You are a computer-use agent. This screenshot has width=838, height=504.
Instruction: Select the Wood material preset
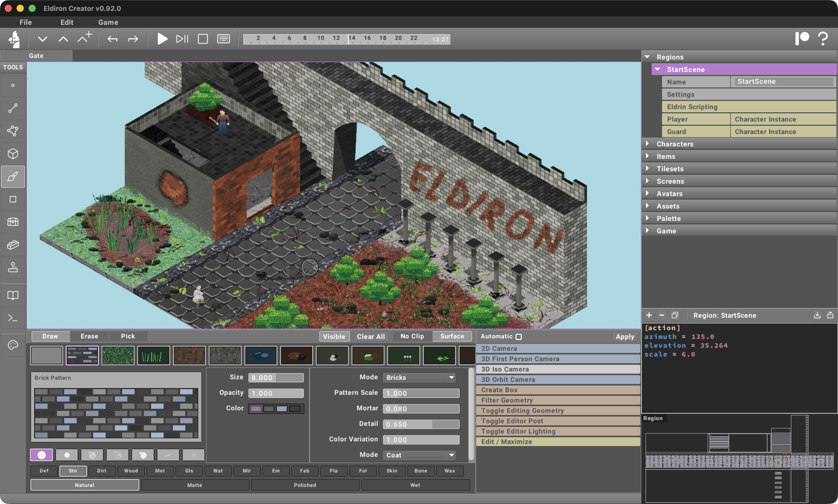pos(131,471)
